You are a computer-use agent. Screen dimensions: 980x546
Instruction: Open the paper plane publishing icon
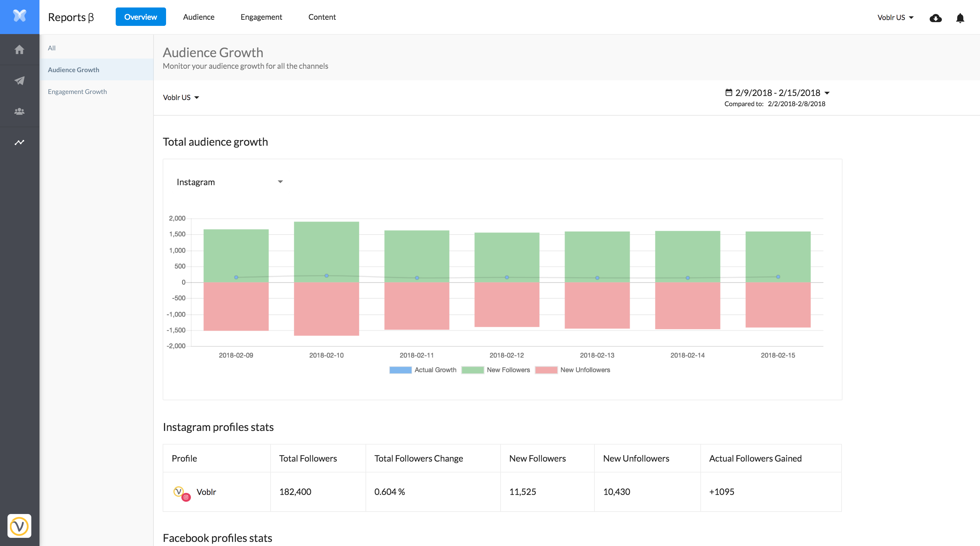tap(19, 80)
